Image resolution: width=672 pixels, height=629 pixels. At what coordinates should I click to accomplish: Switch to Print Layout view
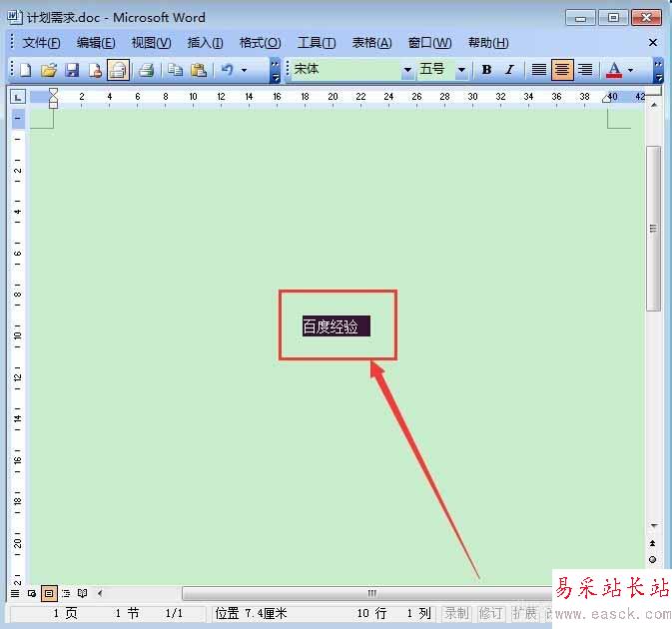pyautogui.click(x=49, y=593)
